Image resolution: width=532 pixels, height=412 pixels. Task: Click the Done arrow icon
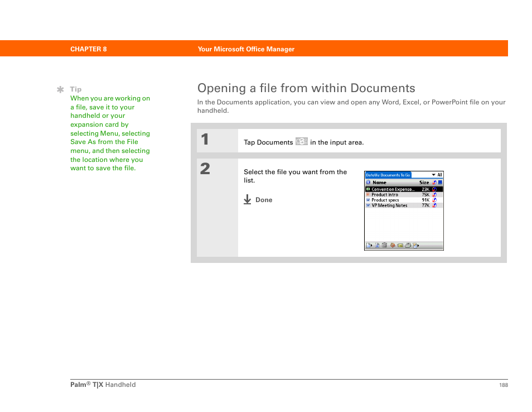coord(248,199)
